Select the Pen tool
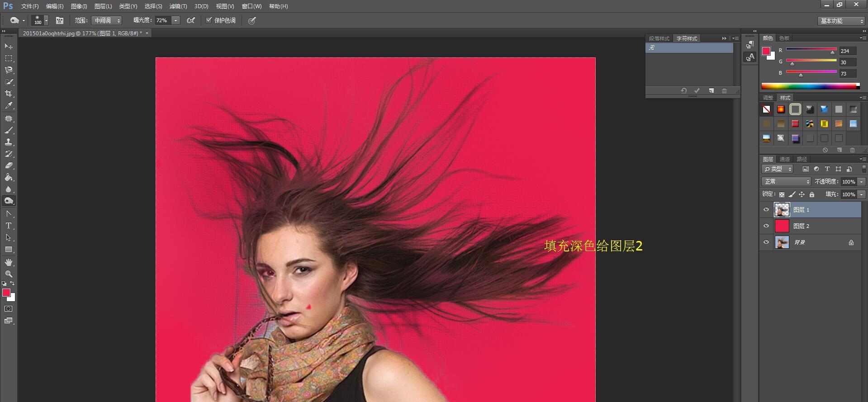Screen dimensions: 868x402 coord(9,214)
